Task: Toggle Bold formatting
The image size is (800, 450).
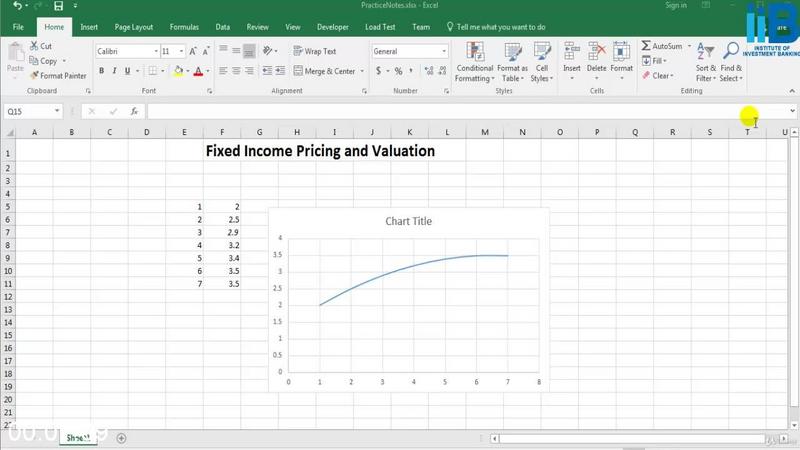Action: (x=102, y=71)
